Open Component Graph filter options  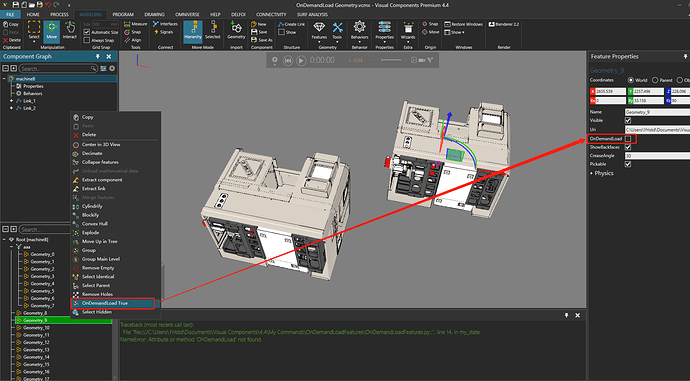pos(103,69)
